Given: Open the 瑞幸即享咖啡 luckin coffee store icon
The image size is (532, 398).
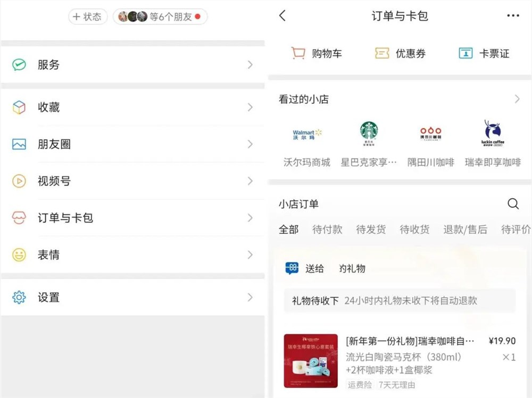Looking at the screenshot, I should [x=492, y=134].
